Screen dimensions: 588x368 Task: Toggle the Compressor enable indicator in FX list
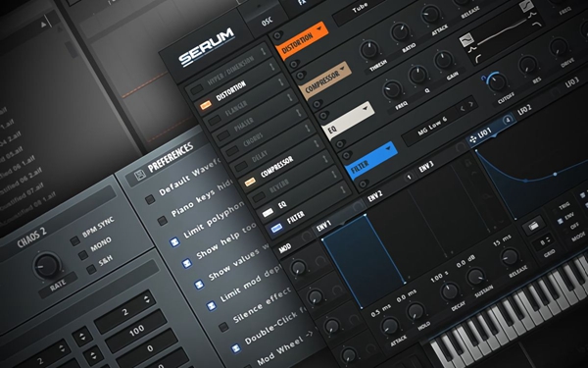point(250,183)
